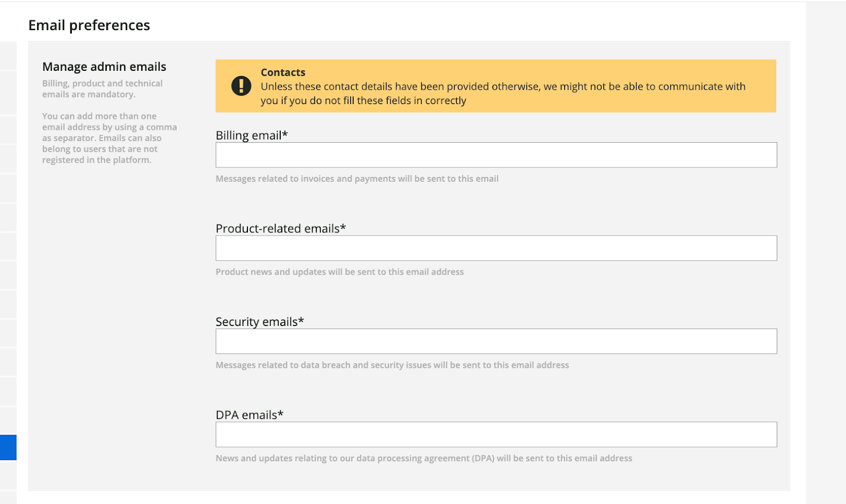846x504 pixels.
Task: Focus the Product-related emails text box
Action: tap(496, 248)
